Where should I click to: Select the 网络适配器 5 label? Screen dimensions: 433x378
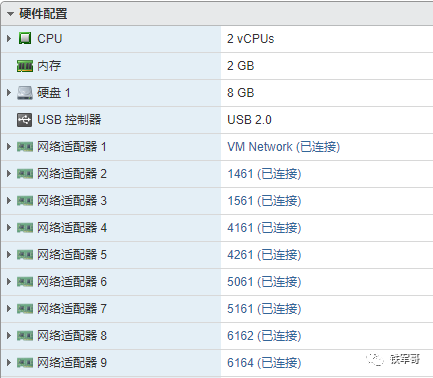(72, 255)
